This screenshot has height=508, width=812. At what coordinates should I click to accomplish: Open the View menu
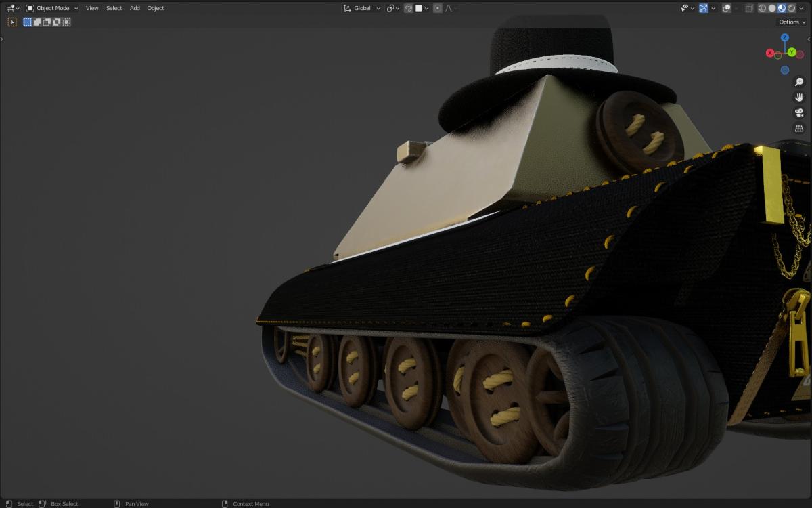92,8
